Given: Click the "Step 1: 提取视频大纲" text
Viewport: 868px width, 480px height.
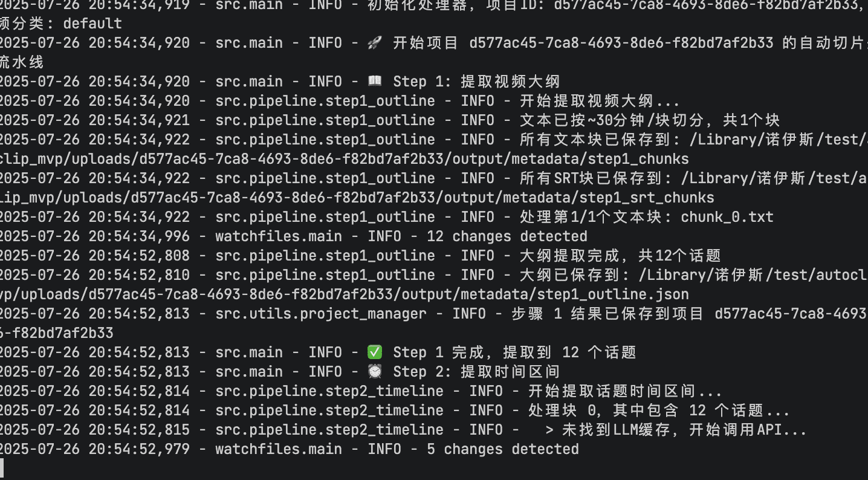Looking at the screenshot, I should (476, 82).
